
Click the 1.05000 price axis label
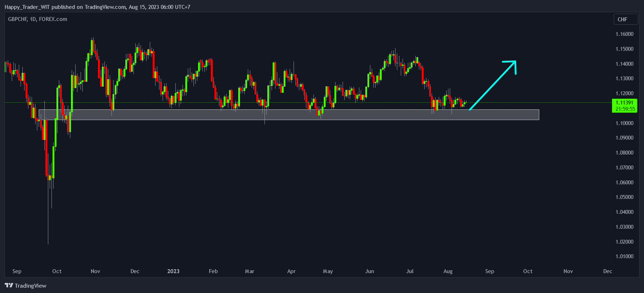624,197
